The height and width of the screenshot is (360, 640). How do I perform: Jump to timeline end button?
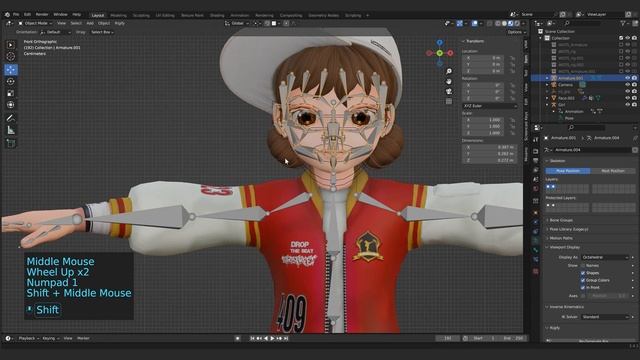point(286,338)
